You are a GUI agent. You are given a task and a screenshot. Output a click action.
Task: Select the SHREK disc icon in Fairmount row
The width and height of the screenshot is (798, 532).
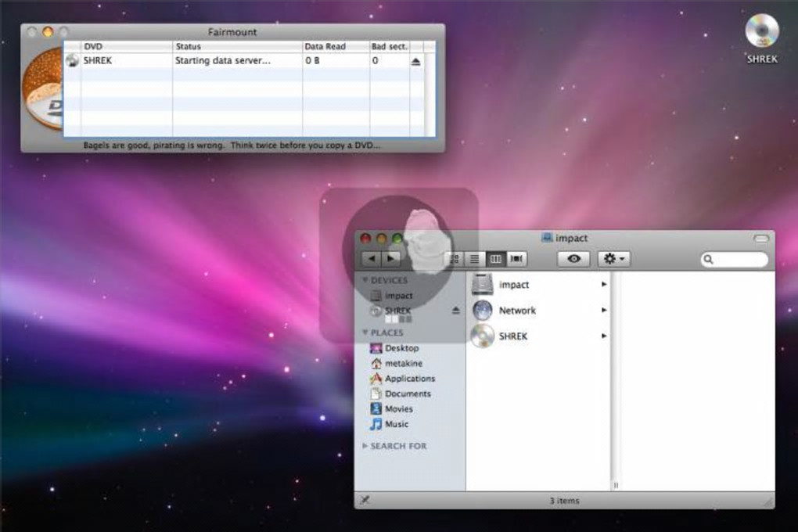[72, 60]
